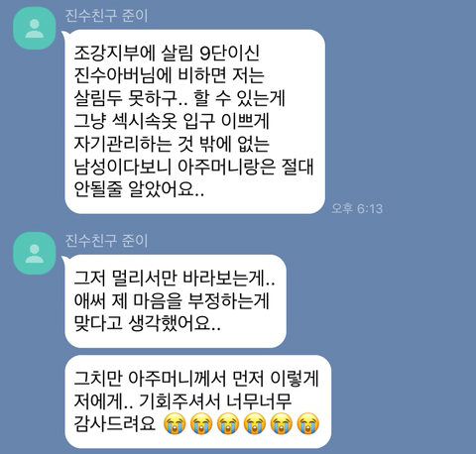Screen dimensions: 476x454
Task: Click the fifth crying emoji in the row
Action: click(x=282, y=423)
